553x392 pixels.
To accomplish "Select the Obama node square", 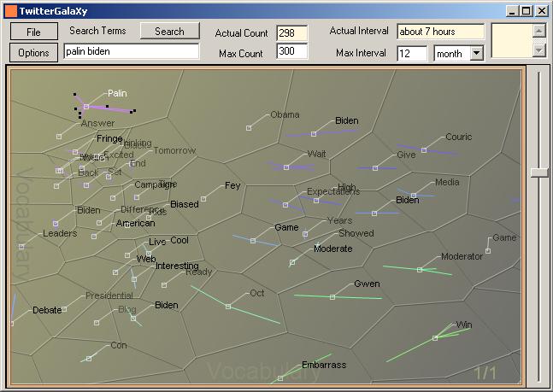I will coord(249,128).
